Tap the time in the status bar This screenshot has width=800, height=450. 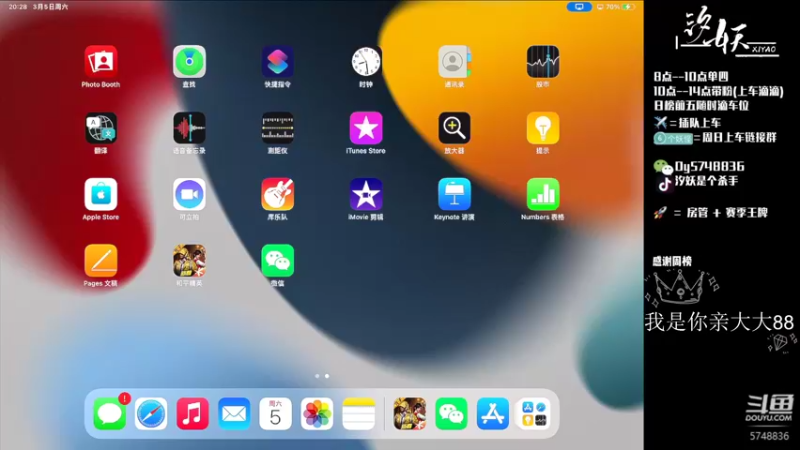pyautogui.click(x=18, y=7)
